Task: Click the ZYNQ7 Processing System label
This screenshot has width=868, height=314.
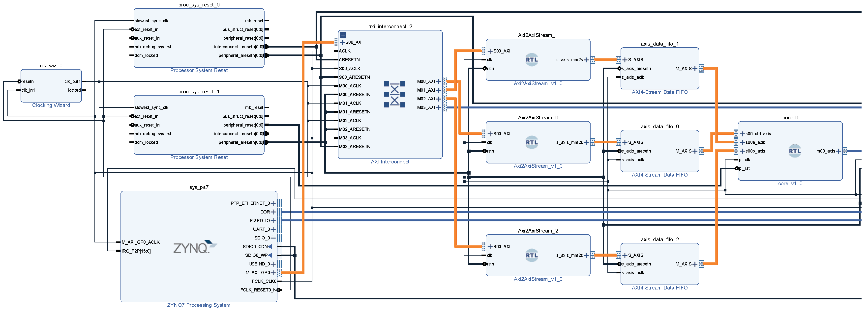Action: click(x=199, y=305)
